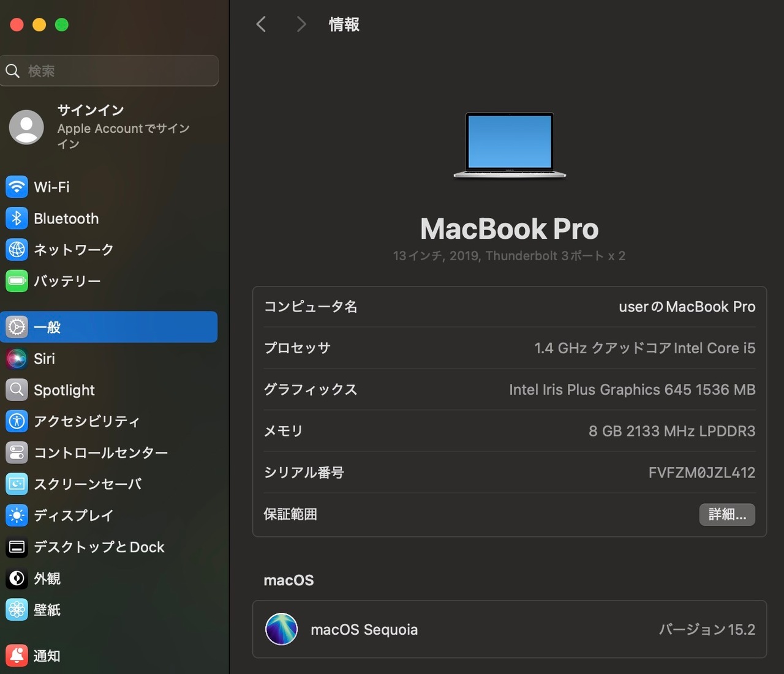Click the Bluetooth icon in sidebar
This screenshot has height=674, width=784.
click(x=17, y=218)
